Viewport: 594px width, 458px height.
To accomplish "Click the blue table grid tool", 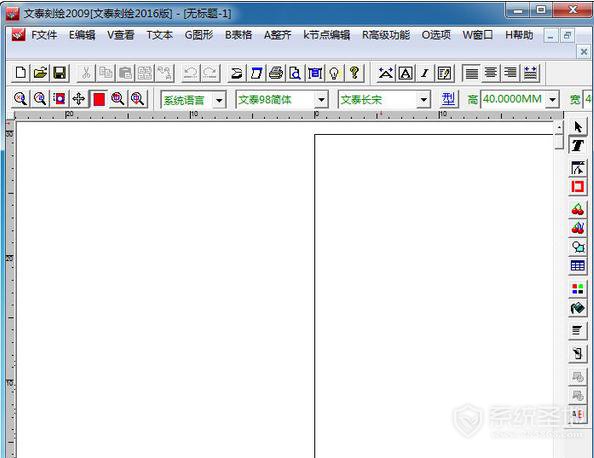I will click(x=577, y=266).
